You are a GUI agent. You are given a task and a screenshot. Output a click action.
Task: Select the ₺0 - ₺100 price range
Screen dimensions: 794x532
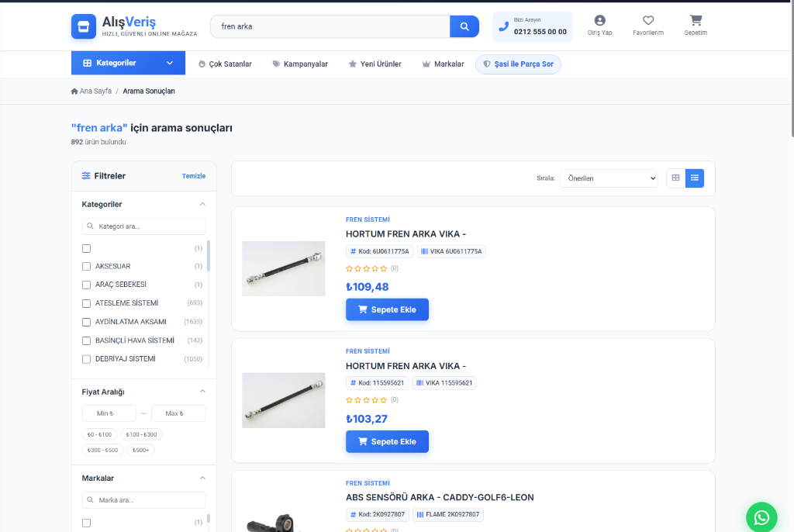click(99, 434)
